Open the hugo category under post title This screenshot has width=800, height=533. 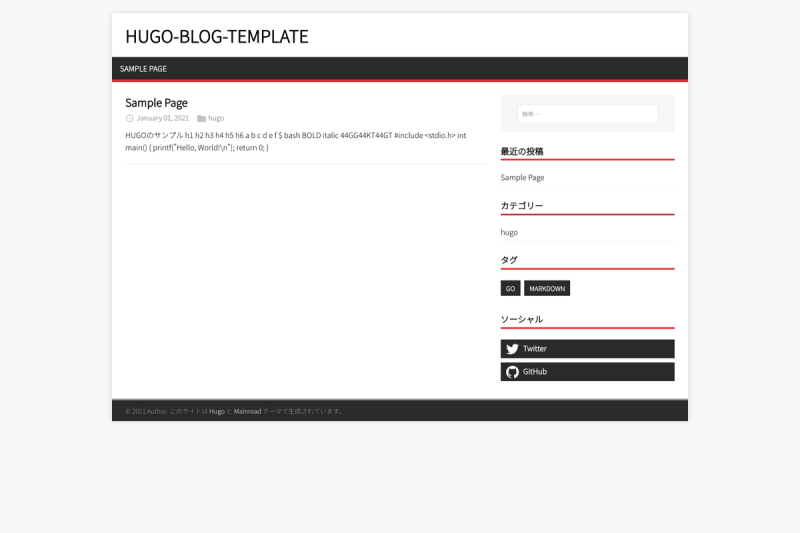[x=216, y=118]
